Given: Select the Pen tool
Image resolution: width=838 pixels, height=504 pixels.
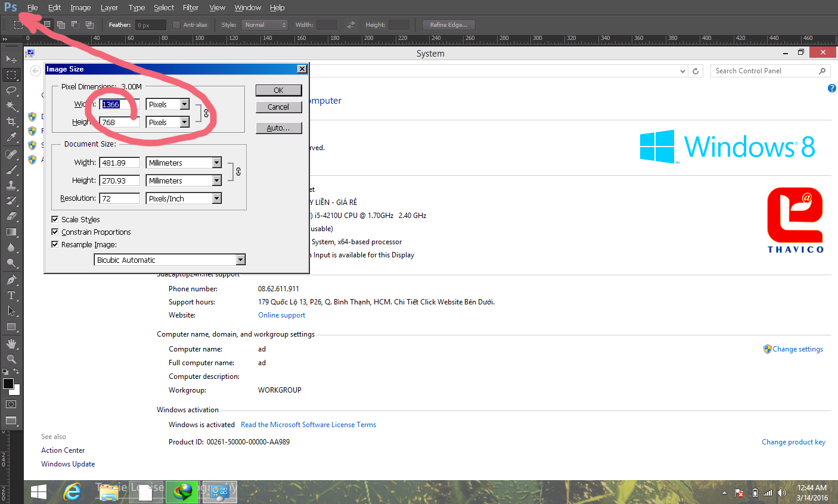Looking at the screenshot, I should [x=11, y=280].
